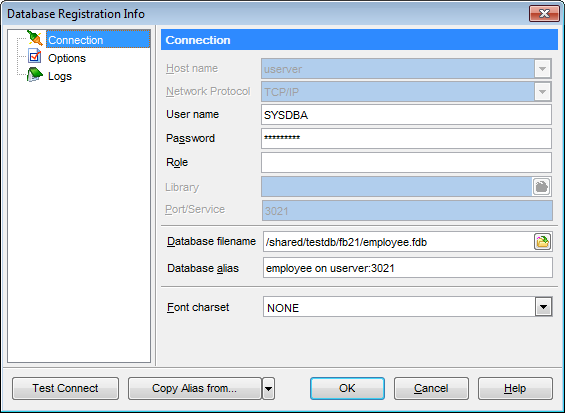Click the Library browse folder icon
The height and width of the screenshot is (413, 565).
tap(541, 187)
